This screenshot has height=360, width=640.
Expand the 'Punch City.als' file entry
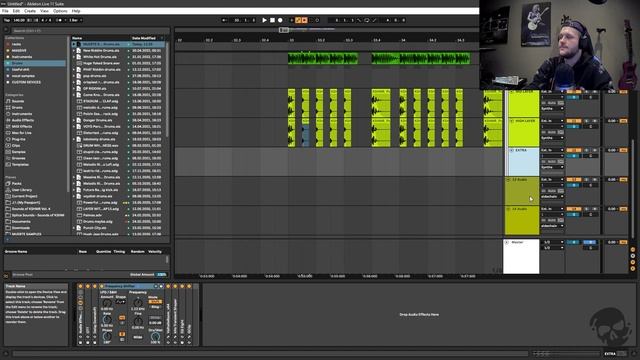click(74, 228)
